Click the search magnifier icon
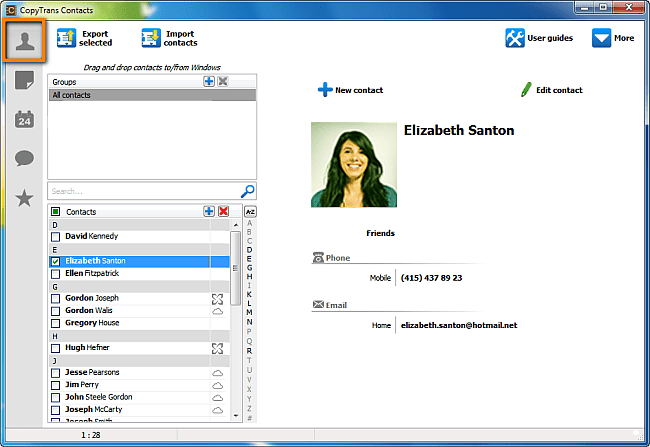The image size is (650, 447). (x=248, y=190)
